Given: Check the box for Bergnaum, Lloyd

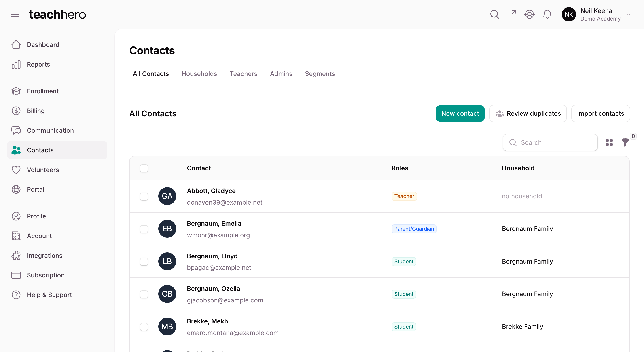Looking at the screenshot, I should click(144, 262).
